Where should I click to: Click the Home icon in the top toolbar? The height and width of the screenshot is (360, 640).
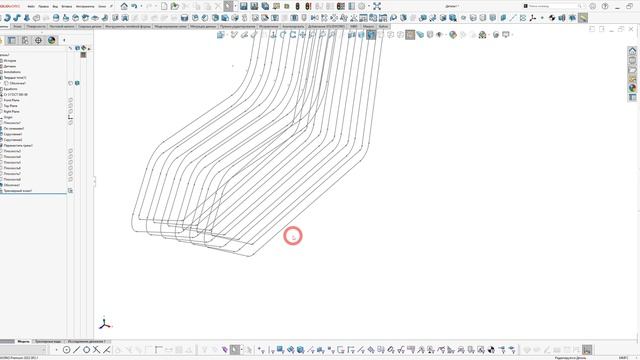(x=124, y=6)
